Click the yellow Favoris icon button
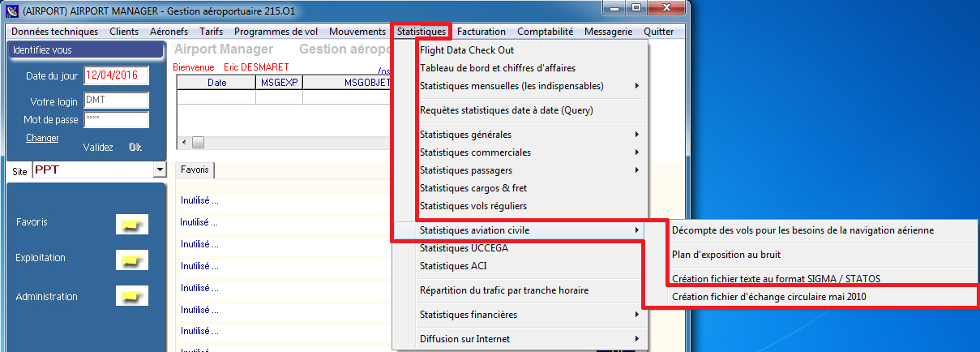Screen dimensions: 980x352 coord(131,225)
